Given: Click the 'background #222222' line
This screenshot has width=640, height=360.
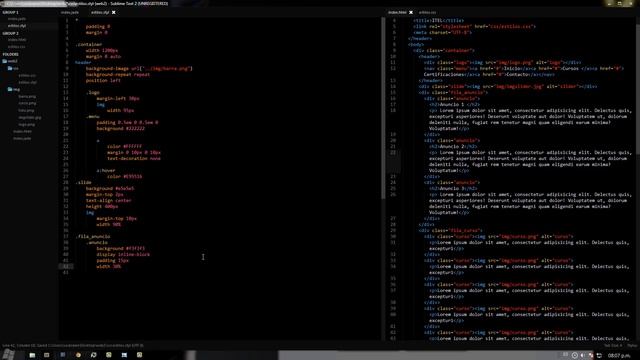Looking at the screenshot, I should 120,129.
